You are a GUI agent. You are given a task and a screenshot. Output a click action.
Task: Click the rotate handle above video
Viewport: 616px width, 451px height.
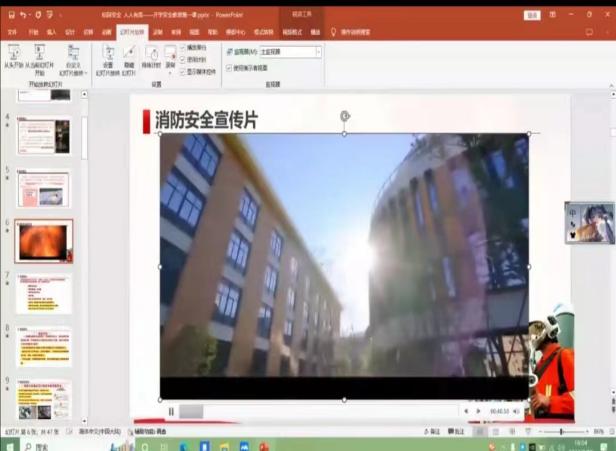345,116
